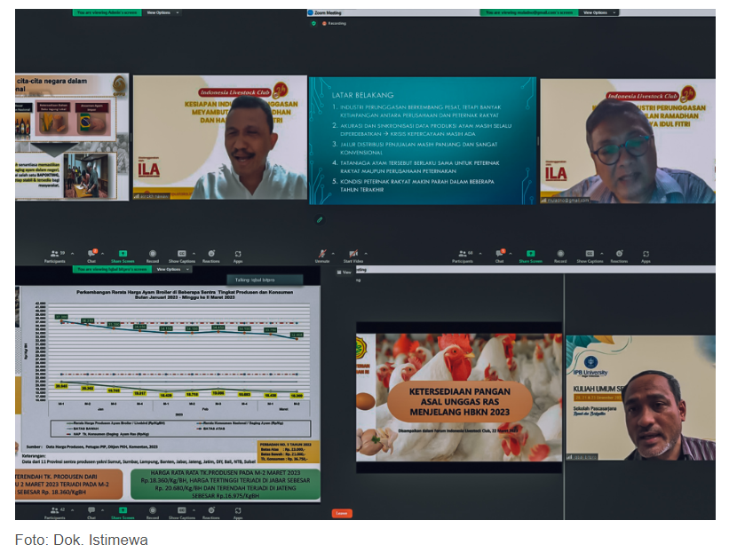Viewport: 729px width, 560px height.
Task: Open Apps in the 42-participant meeting toolbar
Action: [238, 513]
